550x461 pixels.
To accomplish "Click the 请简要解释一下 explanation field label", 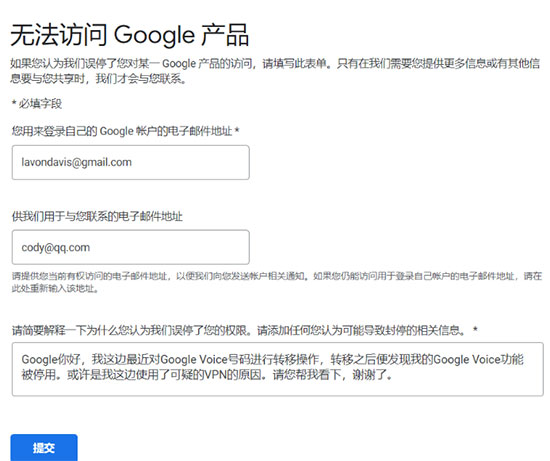I will point(244,330).
